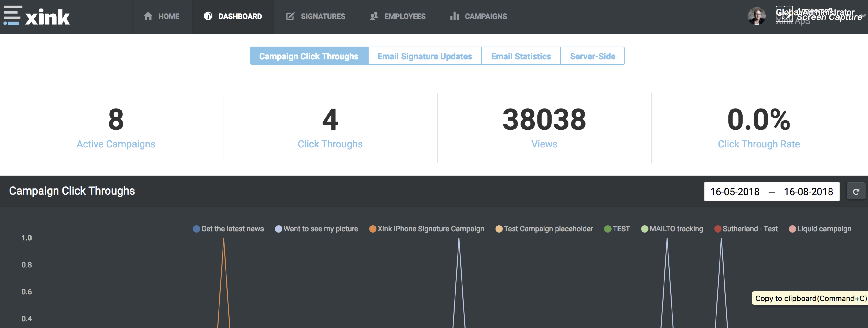
Task: Switch to the Server-Side tab
Action: [x=592, y=56]
